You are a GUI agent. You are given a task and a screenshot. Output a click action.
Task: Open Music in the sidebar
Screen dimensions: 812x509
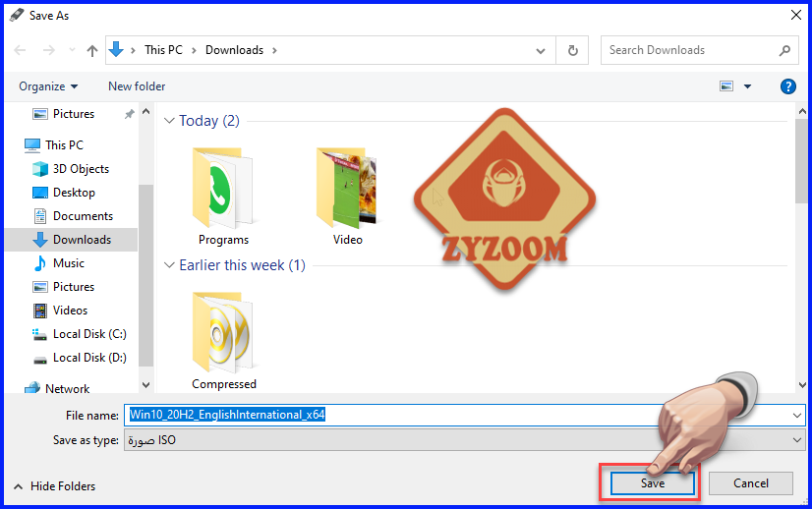click(x=69, y=263)
